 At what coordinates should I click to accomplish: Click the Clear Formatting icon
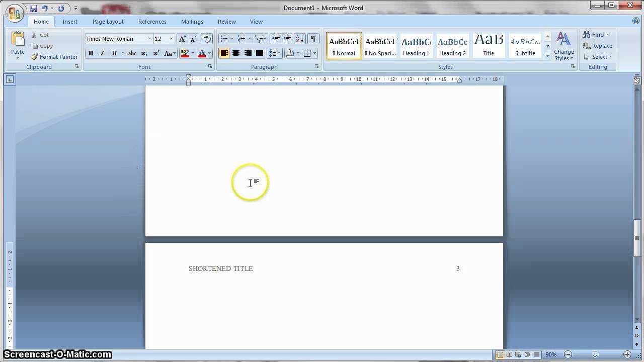(206, 38)
